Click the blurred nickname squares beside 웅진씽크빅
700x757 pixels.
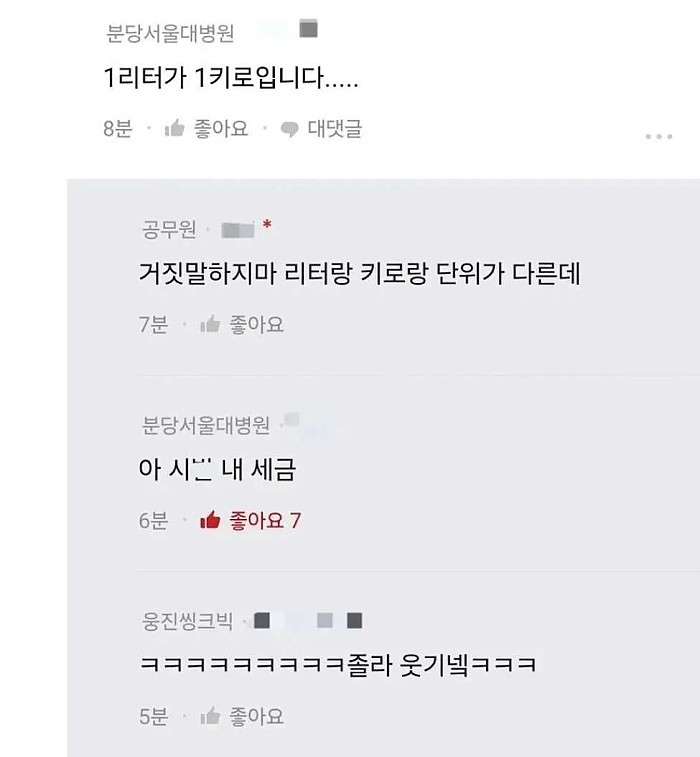pos(308,620)
